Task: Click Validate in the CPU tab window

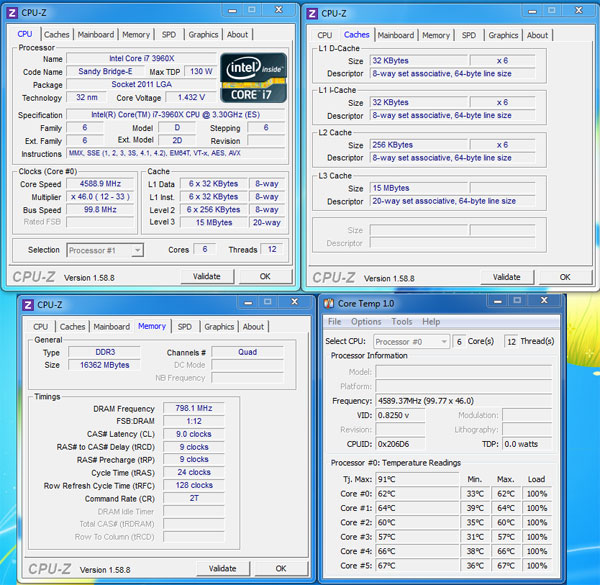Action: click(207, 277)
